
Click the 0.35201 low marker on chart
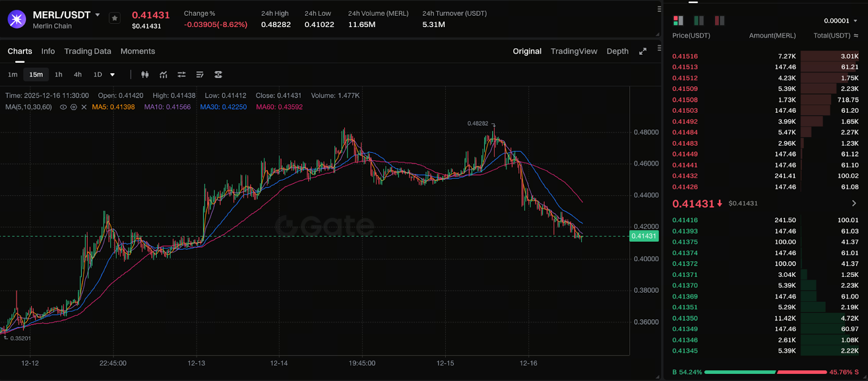(21, 338)
